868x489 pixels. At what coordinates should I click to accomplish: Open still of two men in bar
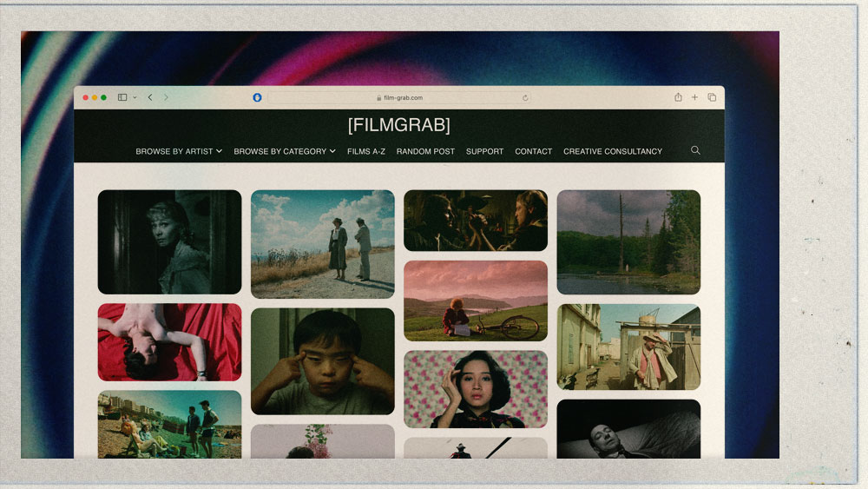(476, 221)
